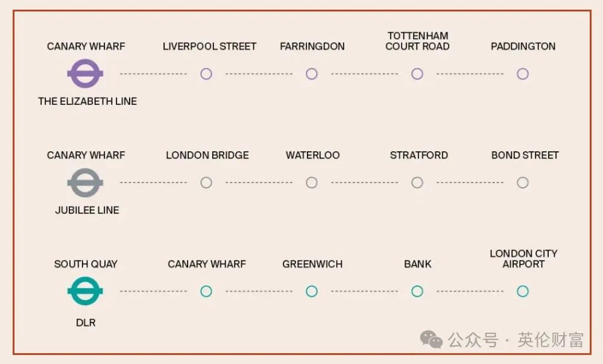Click the teal DLR roundel icon

[x=86, y=291]
